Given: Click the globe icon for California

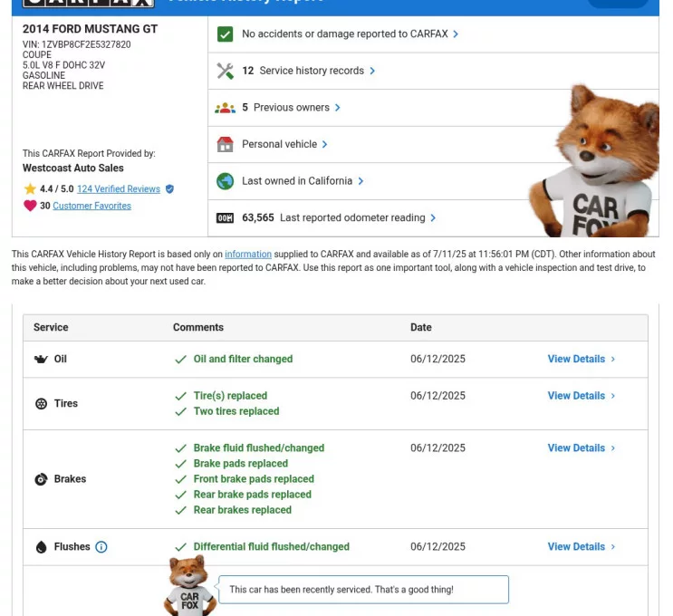Looking at the screenshot, I should (x=226, y=181).
